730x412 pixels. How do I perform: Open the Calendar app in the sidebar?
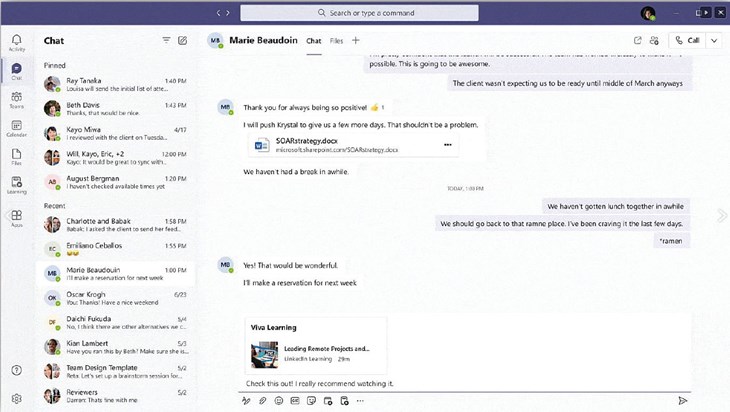click(16, 128)
